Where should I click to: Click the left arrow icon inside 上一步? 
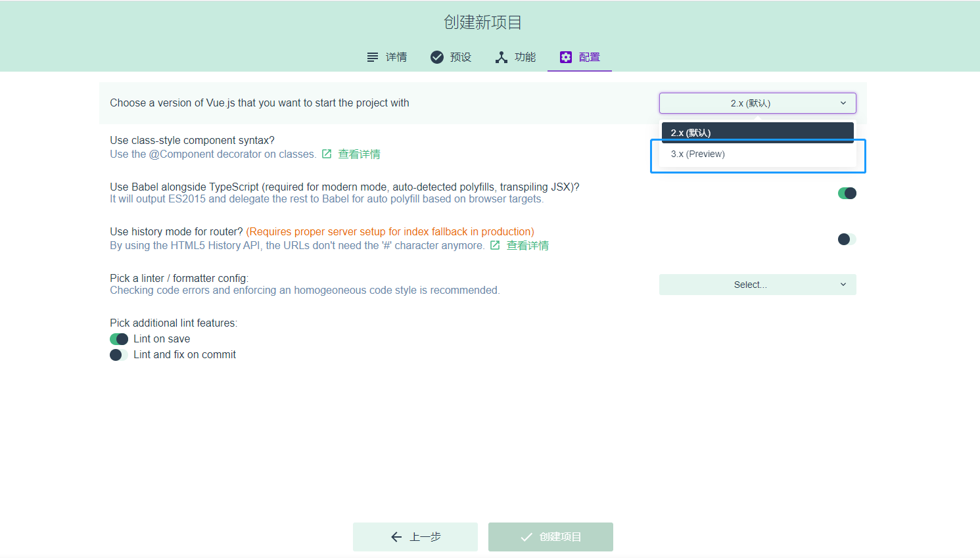(x=395, y=536)
